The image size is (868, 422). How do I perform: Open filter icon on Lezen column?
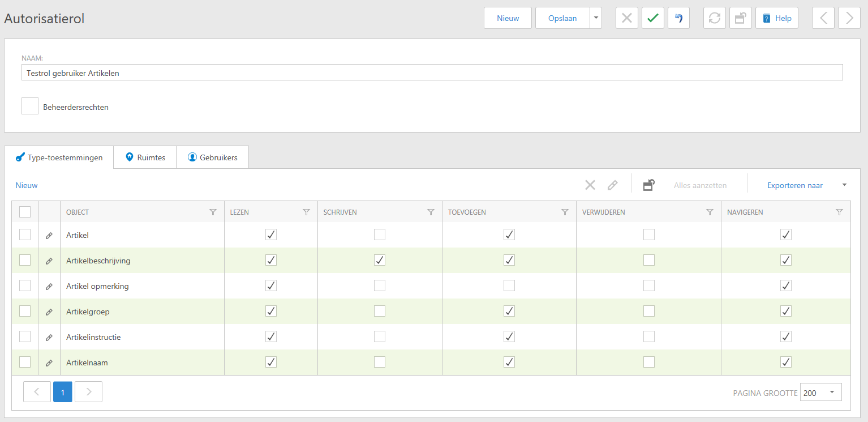[306, 212]
